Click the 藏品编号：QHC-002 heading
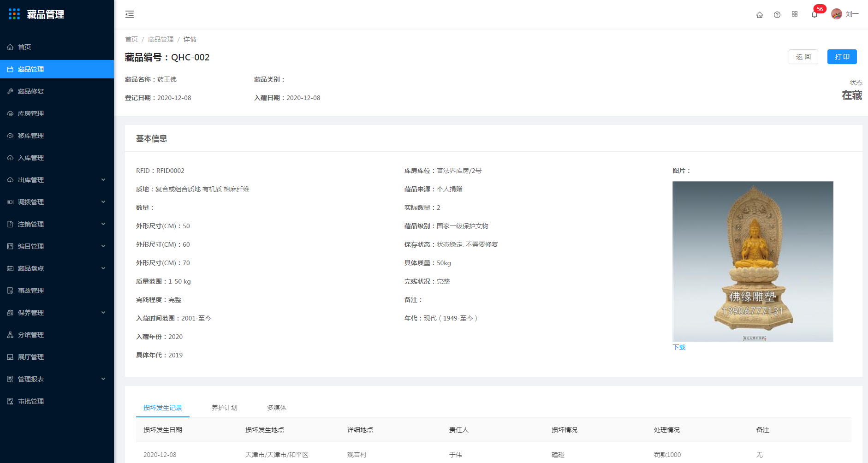 tap(167, 57)
